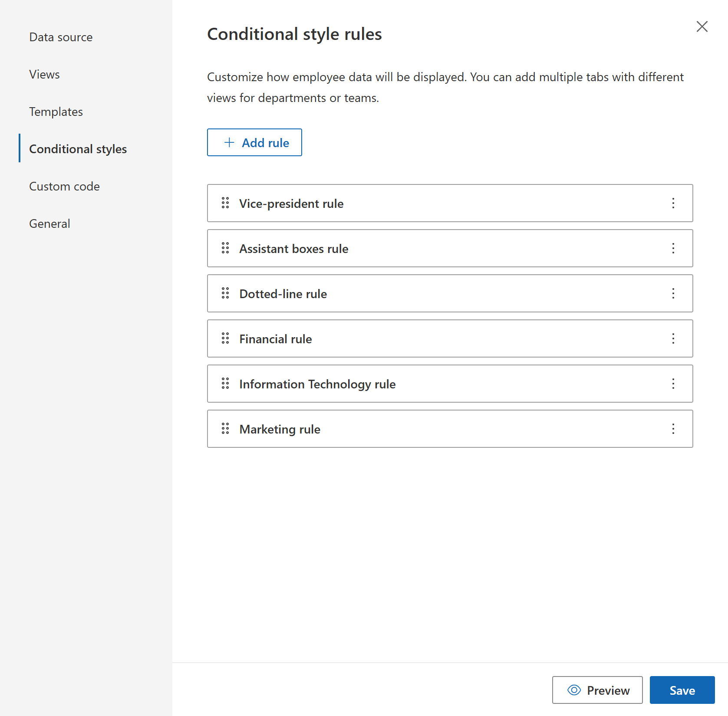Grab the Vice-president rule drag handle

click(x=225, y=203)
